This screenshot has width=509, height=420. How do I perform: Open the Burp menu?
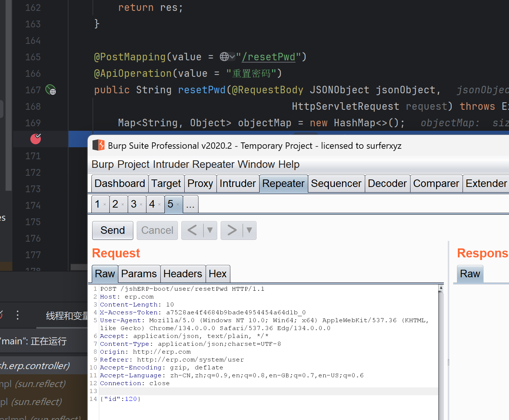(103, 164)
